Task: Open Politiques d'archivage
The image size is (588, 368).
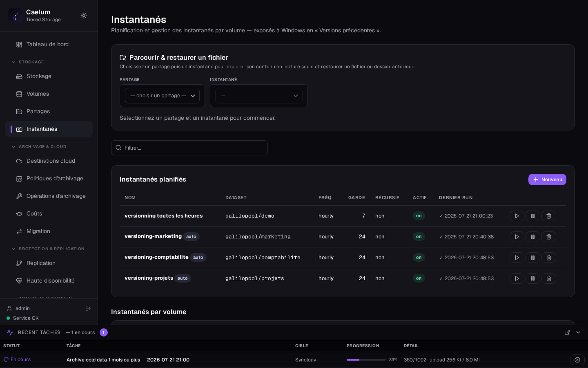Action: [49, 178]
